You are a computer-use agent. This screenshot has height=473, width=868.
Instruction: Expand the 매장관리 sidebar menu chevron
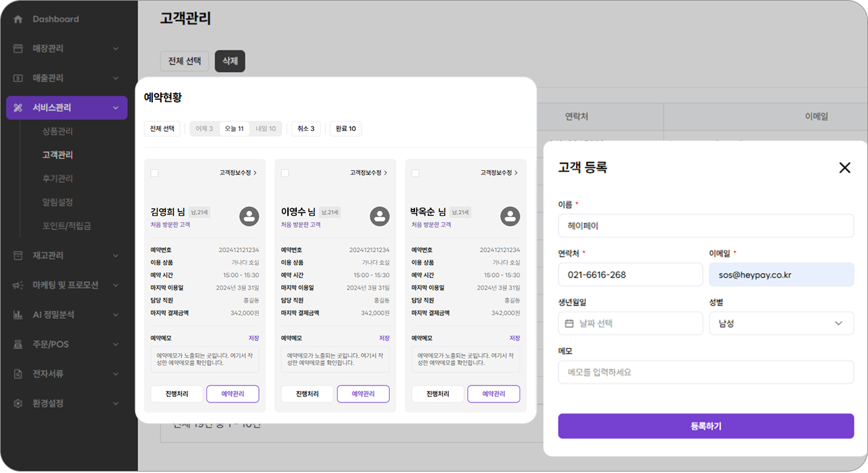[115, 49]
